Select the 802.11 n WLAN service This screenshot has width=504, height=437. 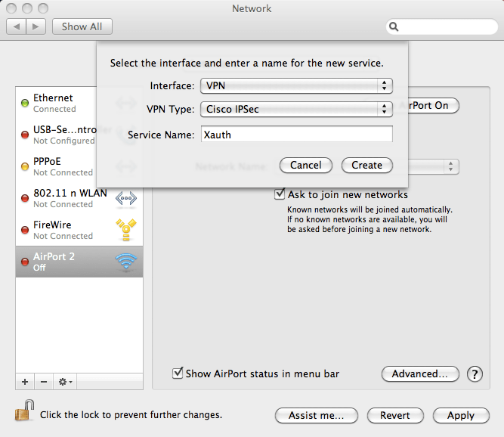click(x=79, y=198)
